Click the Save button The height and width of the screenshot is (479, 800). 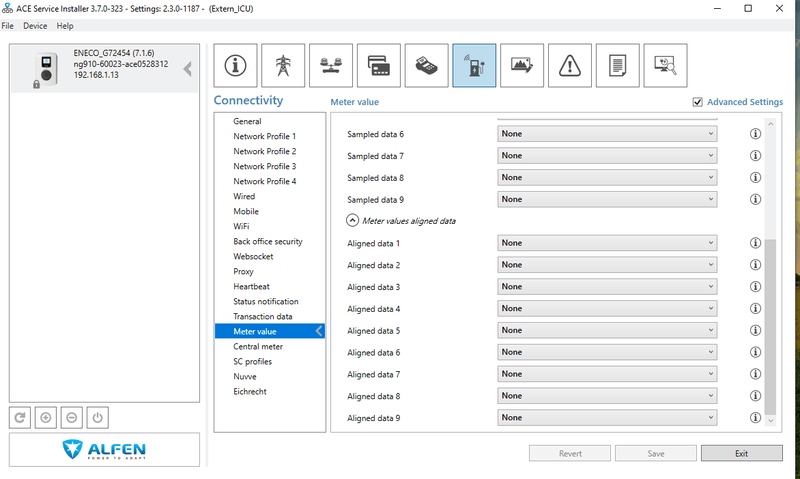656,453
